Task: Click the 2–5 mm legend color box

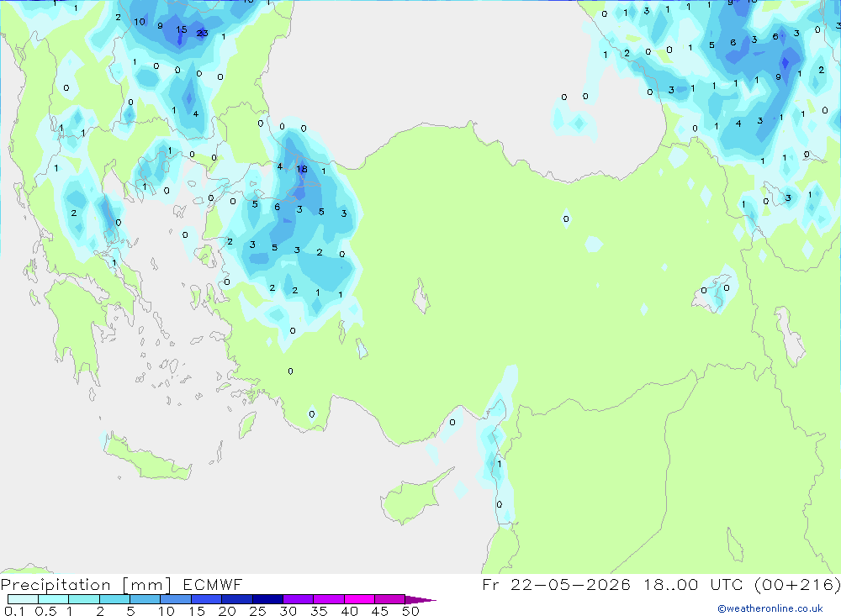Action: point(114,599)
